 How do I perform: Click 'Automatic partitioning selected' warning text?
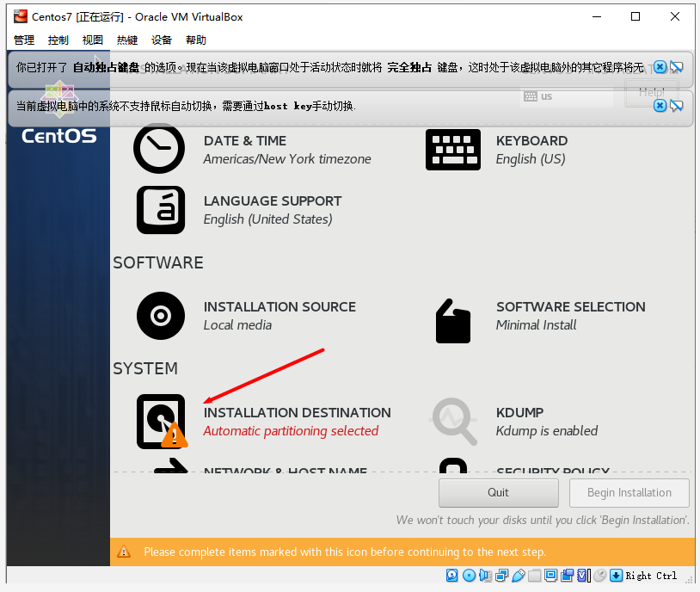coord(291,431)
